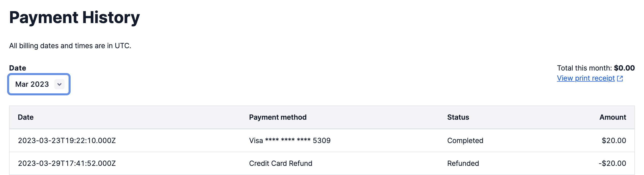
Task: Select the Payment method column header
Action: [x=278, y=117]
